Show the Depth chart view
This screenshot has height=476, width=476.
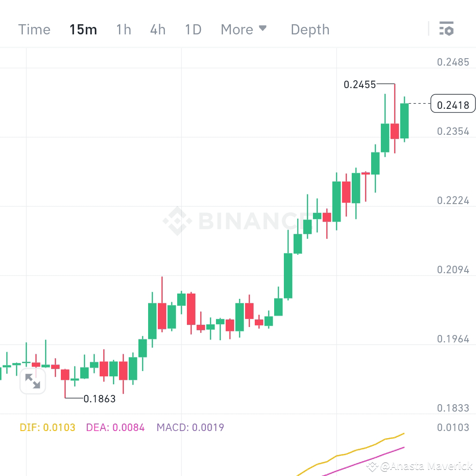[310, 30]
